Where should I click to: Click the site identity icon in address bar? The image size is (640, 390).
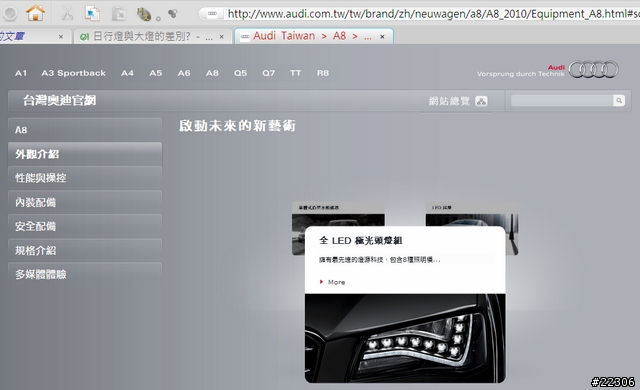pyautogui.click(x=212, y=14)
